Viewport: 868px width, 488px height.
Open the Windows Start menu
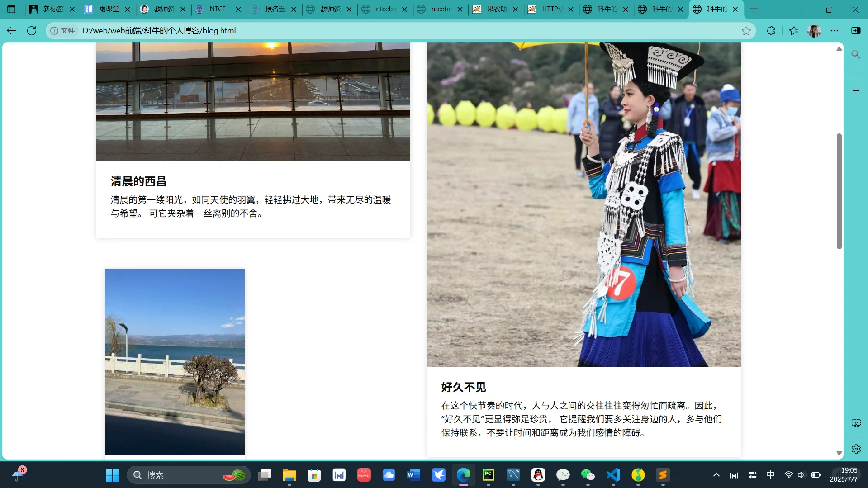[x=112, y=475]
